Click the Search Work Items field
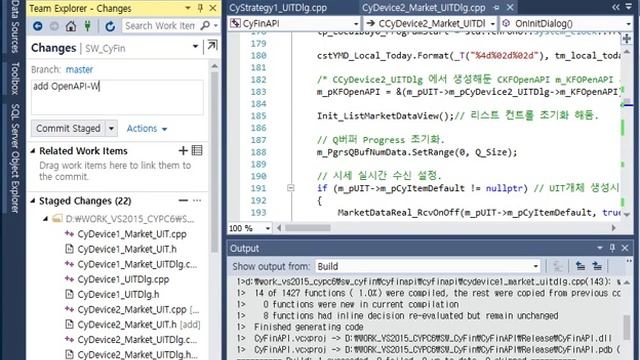Viewport: 640px width, 360px height. [160, 26]
